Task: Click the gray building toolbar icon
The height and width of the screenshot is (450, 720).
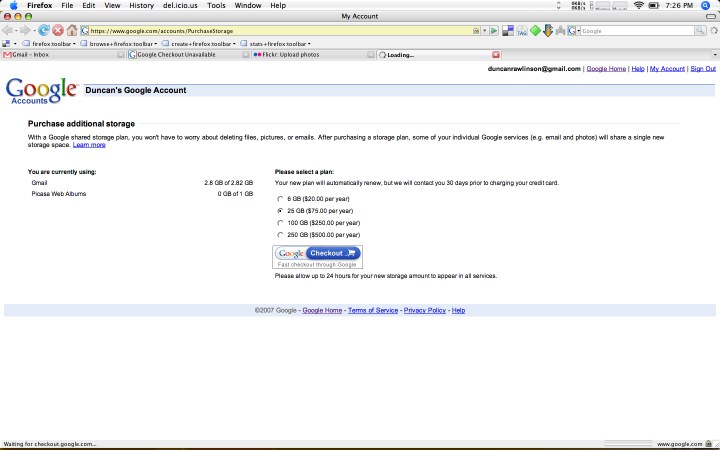Action: [x=560, y=31]
